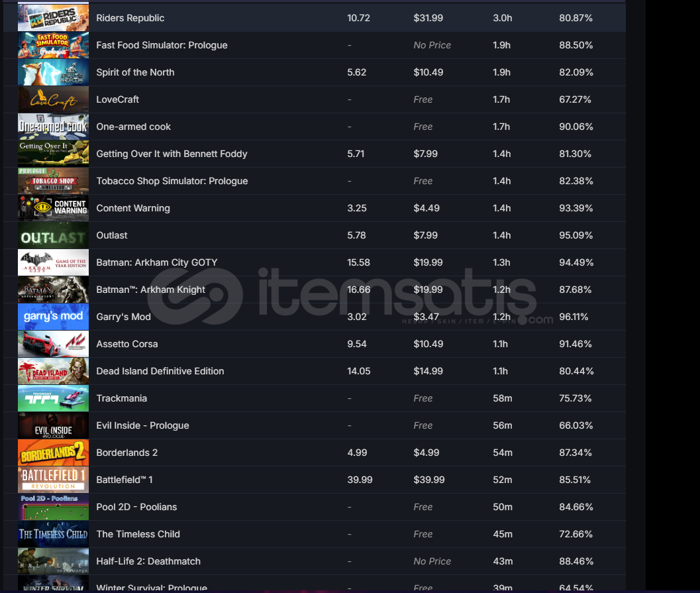700x593 pixels.
Task: Open the Getting Over It thumbnail
Action: (x=53, y=154)
